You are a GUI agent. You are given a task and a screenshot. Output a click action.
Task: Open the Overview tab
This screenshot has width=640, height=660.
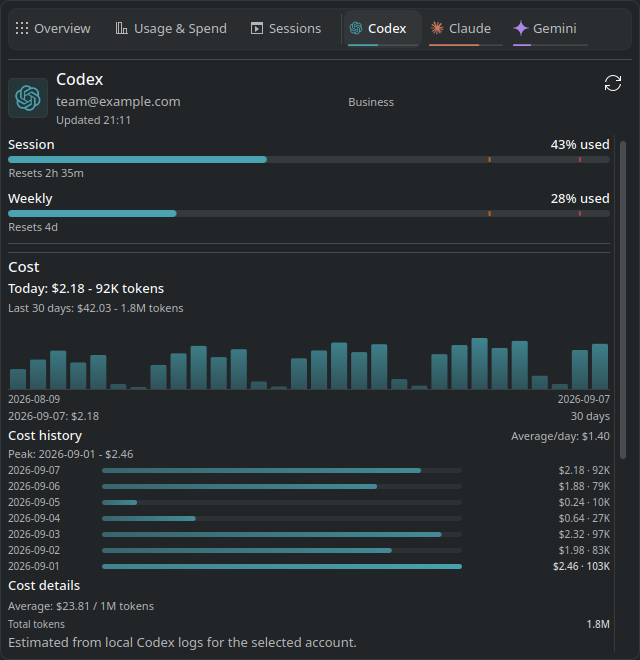click(53, 29)
